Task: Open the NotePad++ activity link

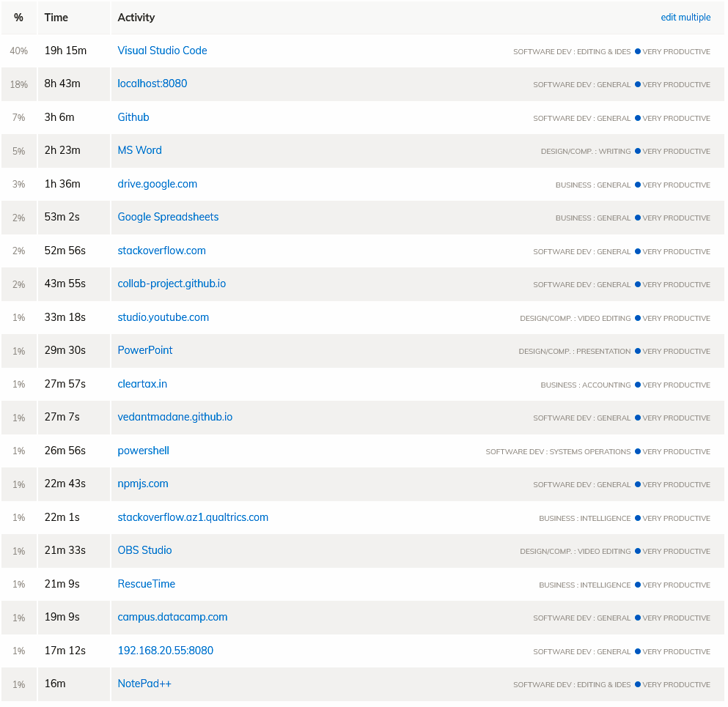Action: (x=144, y=684)
